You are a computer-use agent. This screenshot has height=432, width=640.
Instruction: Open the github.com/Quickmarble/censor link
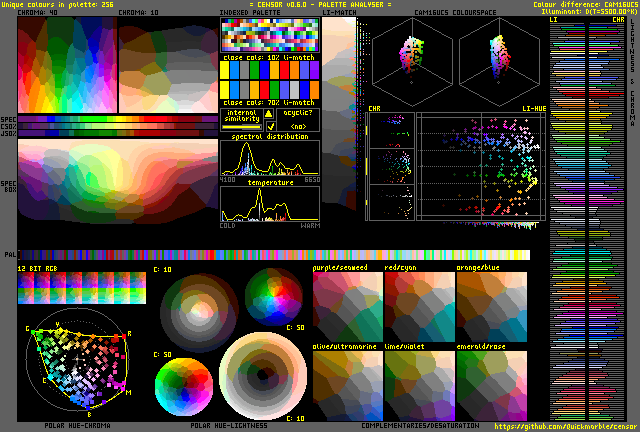[563, 426]
